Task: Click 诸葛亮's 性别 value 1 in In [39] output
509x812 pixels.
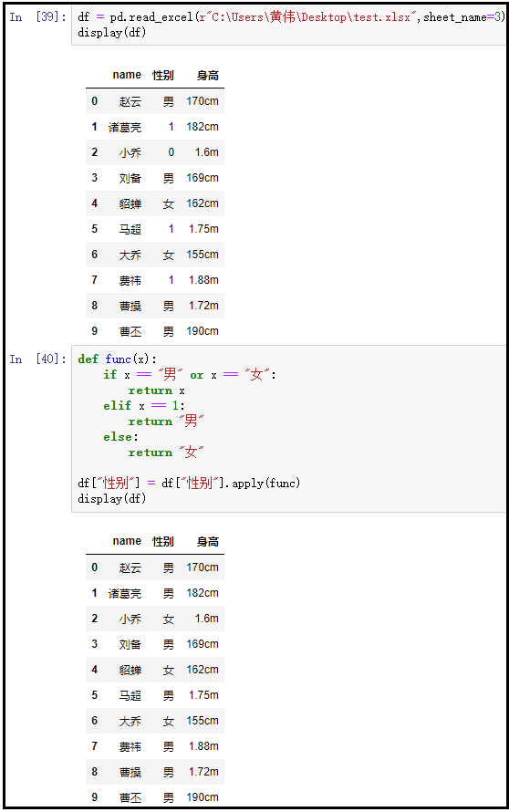Action: point(171,127)
